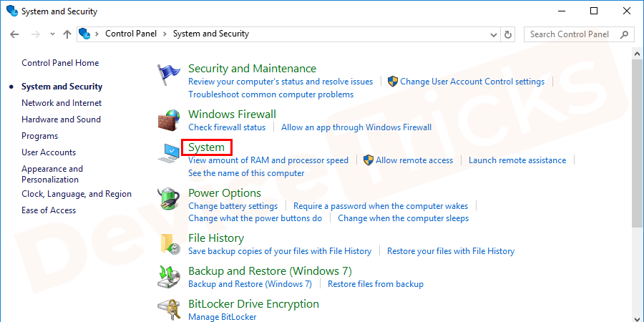Click the System computer monitor icon
The image size is (644, 322).
(x=170, y=153)
